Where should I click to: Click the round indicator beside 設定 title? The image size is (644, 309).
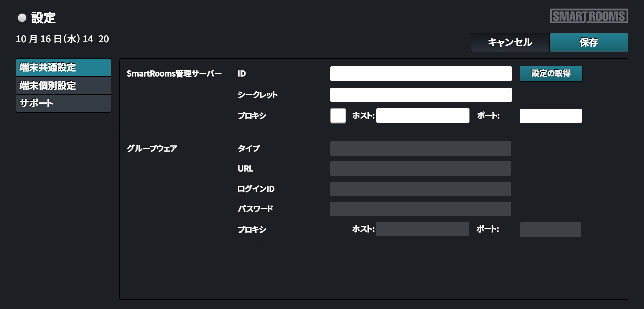point(22,18)
